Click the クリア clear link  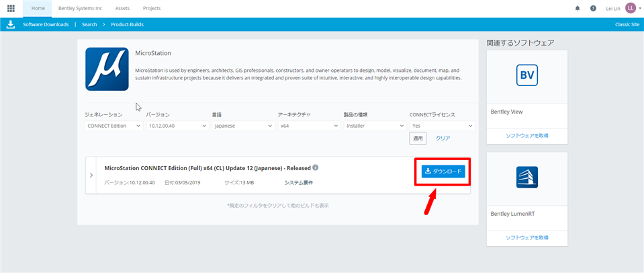pos(443,139)
